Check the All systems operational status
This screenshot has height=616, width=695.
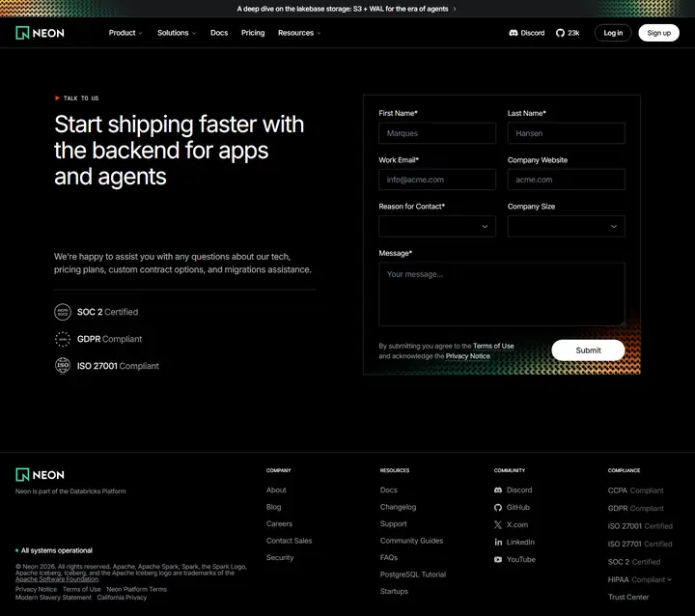tap(54, 550)
